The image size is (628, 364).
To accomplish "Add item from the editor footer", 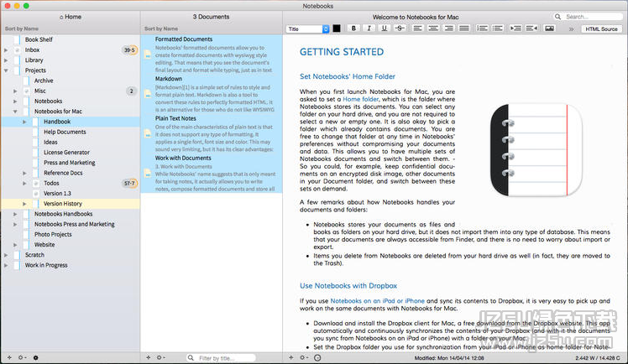I will pos(291,357).
